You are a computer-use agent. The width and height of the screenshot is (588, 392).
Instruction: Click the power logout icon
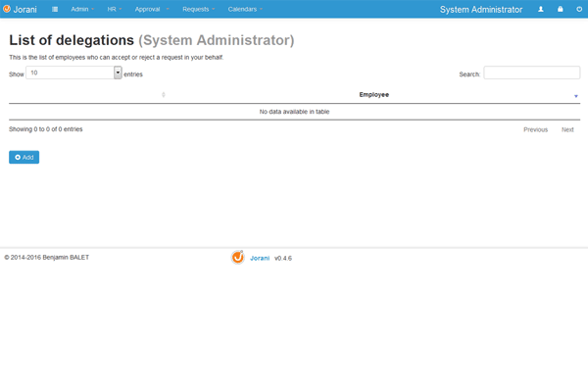[x=578, y=9]
